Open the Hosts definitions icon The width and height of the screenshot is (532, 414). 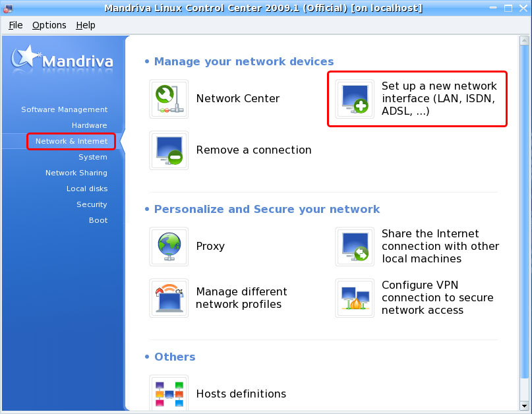click(x=169, y=394)
